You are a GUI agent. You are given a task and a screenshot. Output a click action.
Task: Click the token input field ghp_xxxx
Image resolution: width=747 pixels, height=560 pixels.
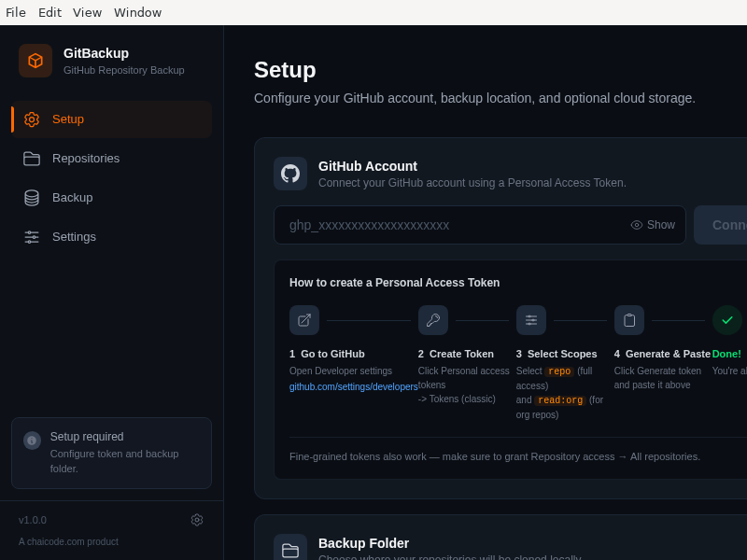click(x=480, y=225)
